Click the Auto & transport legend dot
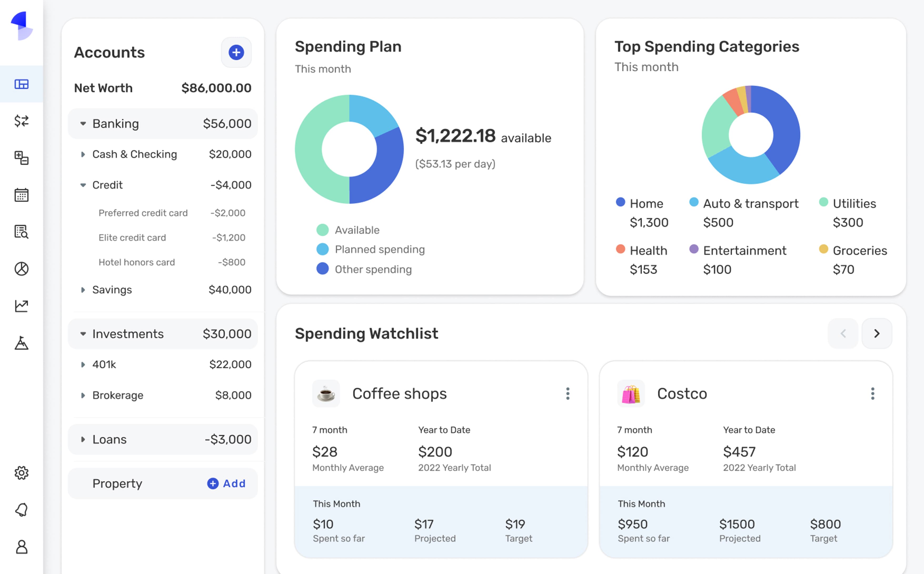This screenshot has height=574, width=924. [694, 202]
